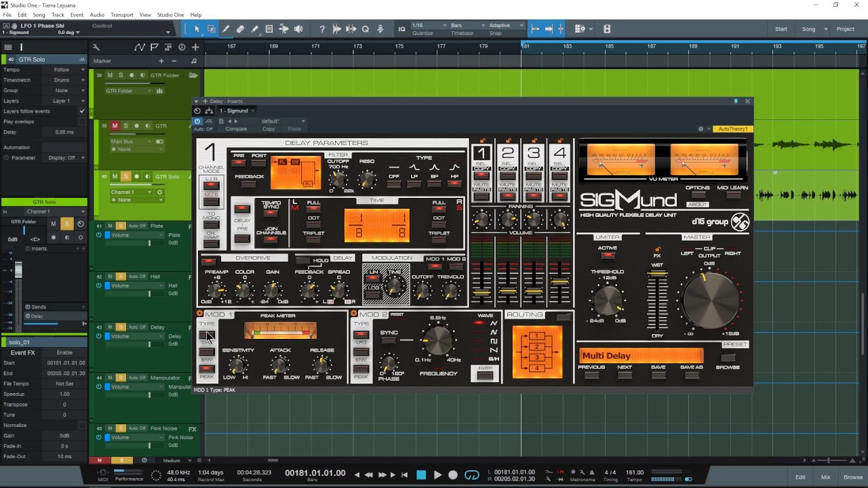Viewport: 868px width, 488px height.
Task: Toggle the TEMPO SYNC switch
Action: tap(271, 213)
